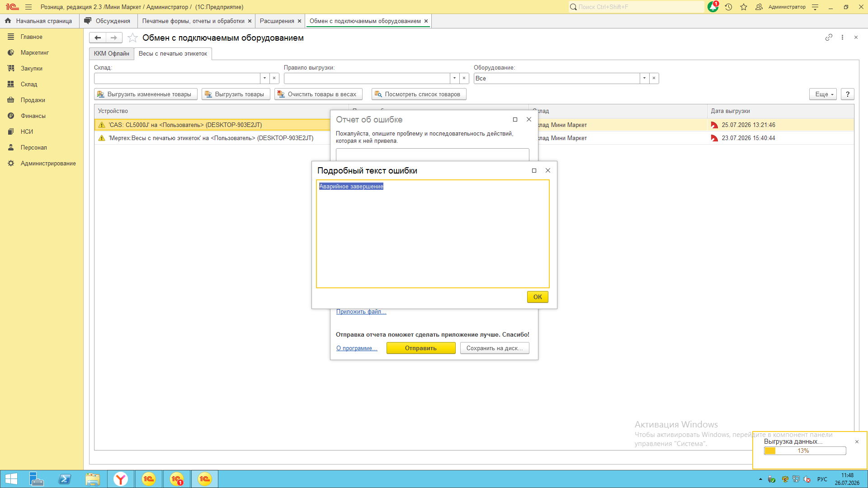868x488 pixels.
Task: Open the Приложить файл link
Action: click(x=361, y=312)
